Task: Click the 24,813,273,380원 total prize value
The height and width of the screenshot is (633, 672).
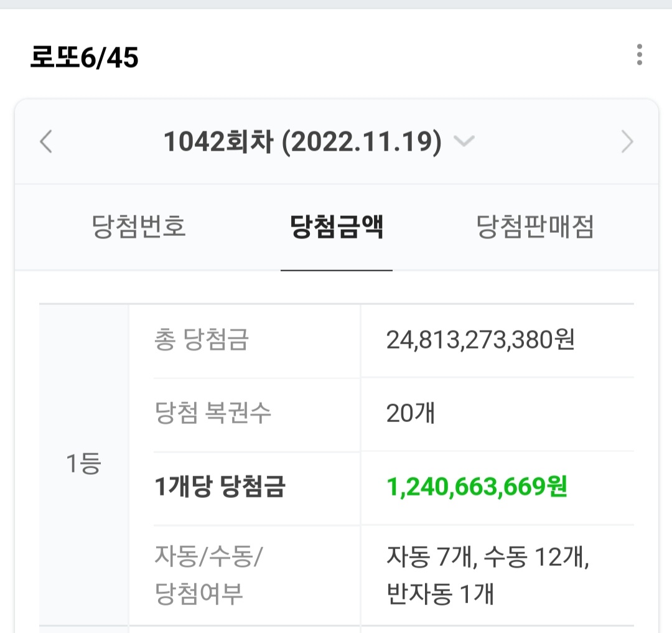Action: [x=480, y=340]
